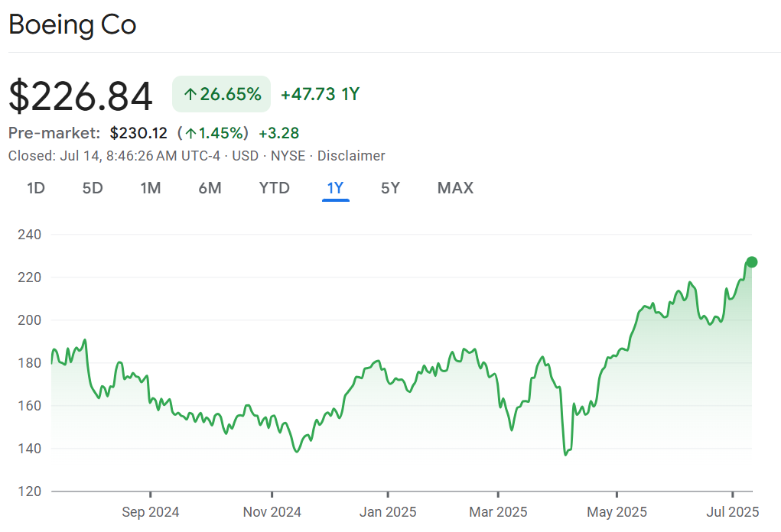Click the Pre-market label
781x532 pixels.
point(54,133)
